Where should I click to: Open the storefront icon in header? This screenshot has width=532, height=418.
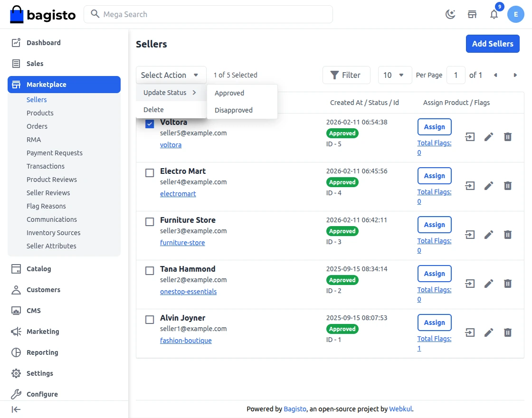click(x=472, y=14)
